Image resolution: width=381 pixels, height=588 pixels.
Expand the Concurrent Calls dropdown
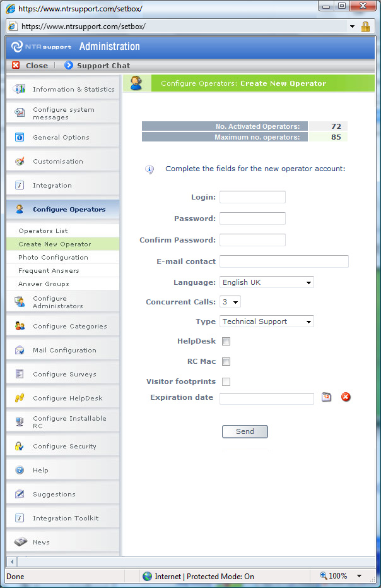[230, 302]
